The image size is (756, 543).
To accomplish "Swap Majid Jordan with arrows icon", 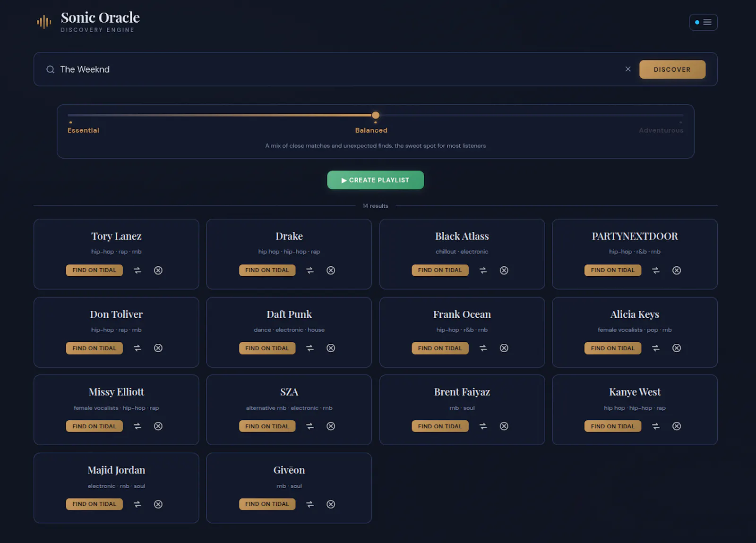I will click(137, 504).
